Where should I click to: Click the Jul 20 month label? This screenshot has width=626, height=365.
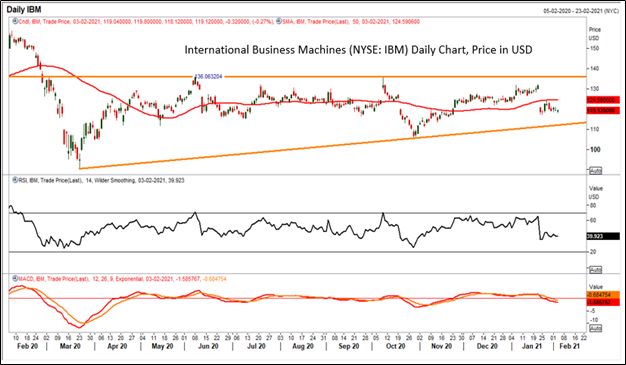pos(256,346)
